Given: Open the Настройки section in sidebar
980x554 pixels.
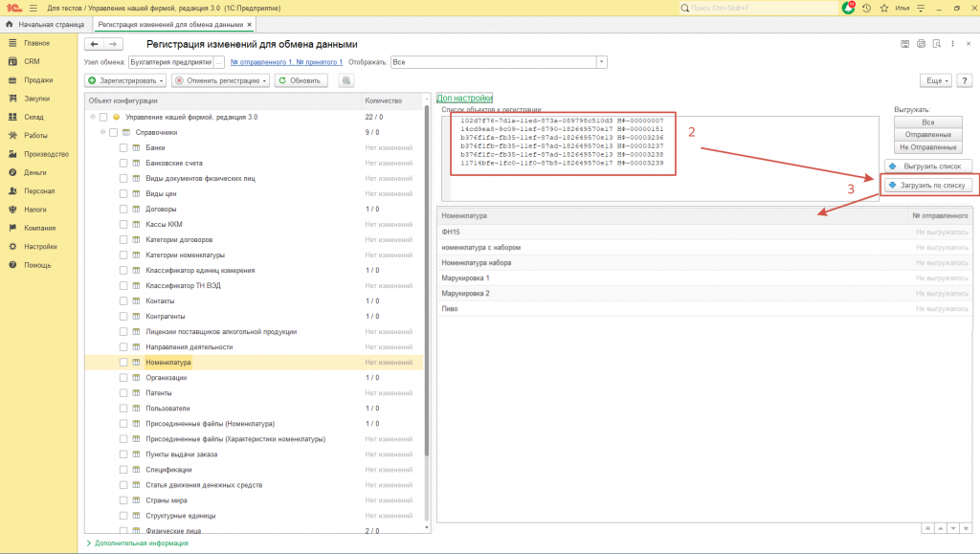Looking at the screenshot, I should point(40,247).
